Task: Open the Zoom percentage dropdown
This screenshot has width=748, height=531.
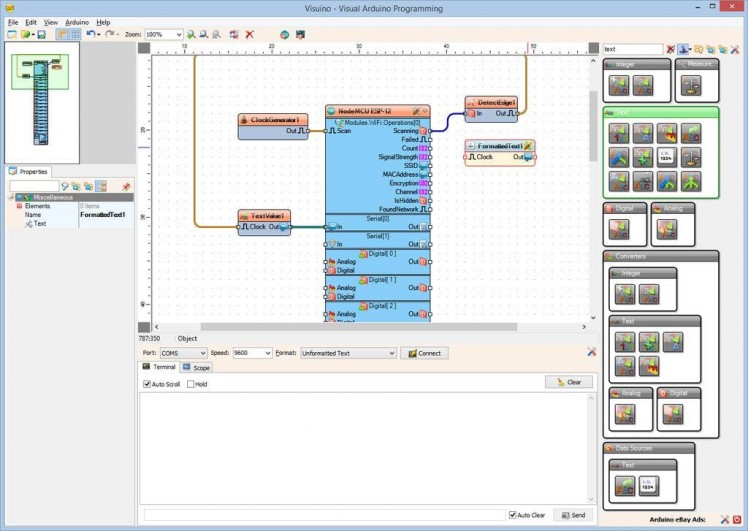Action: tap(179, 34)
